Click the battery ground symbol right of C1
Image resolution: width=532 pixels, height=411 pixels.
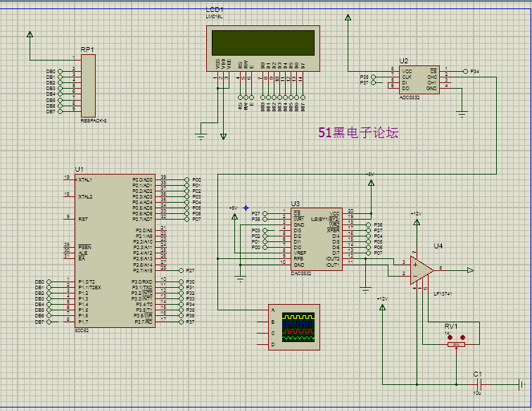pyautogui.click(x=522, y=385)
